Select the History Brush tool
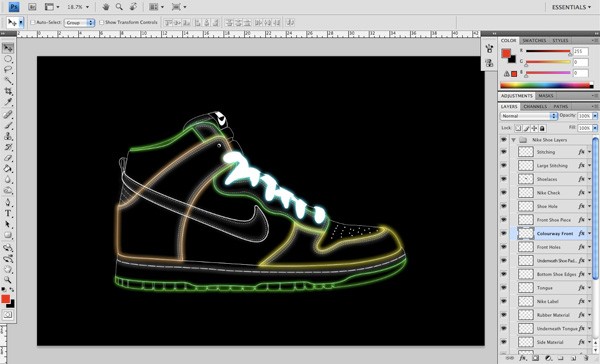600x364 pixels. click(8, 147)
